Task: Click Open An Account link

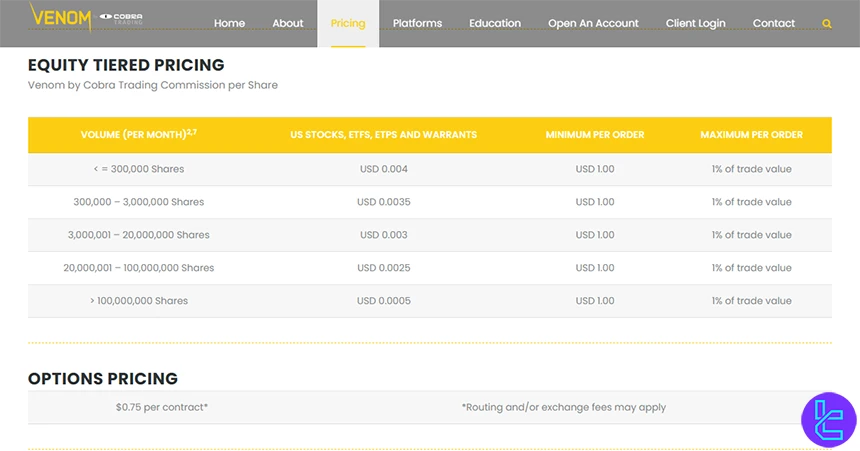Action: click(593, 23)
